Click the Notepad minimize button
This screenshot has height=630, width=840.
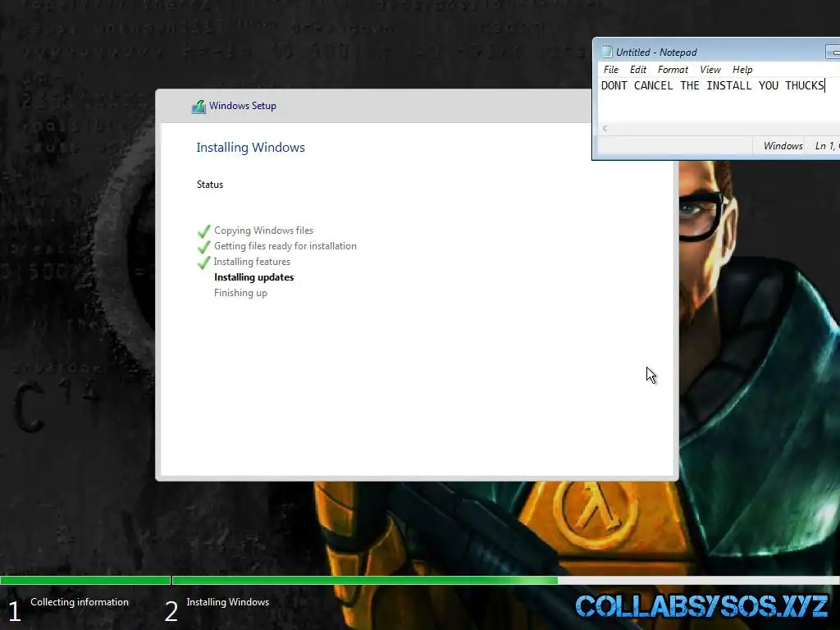point(833,52)
